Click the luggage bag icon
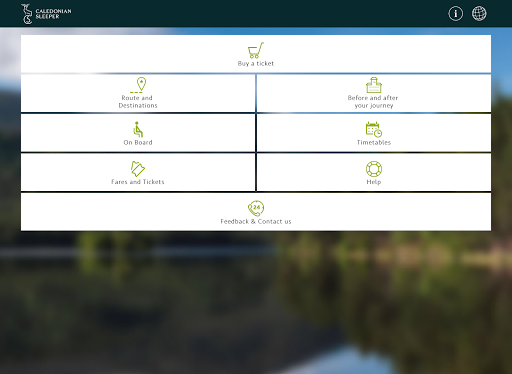 (x=374, y=85)
